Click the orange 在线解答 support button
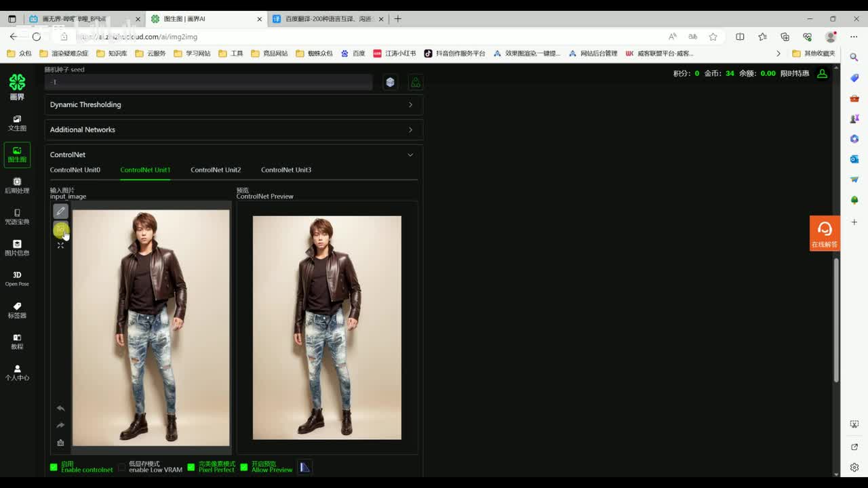The height and width of the screenshot is (488, 868). pyautogui.click(x=825, y=233)
